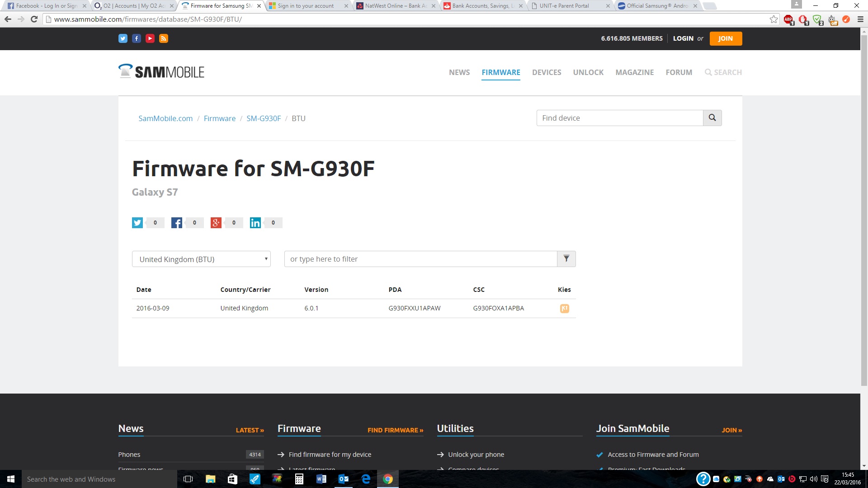Open the SEARCH magnifier in site navigation
Viewport: 868px width, 488px height.
click(x=723, y=72)
